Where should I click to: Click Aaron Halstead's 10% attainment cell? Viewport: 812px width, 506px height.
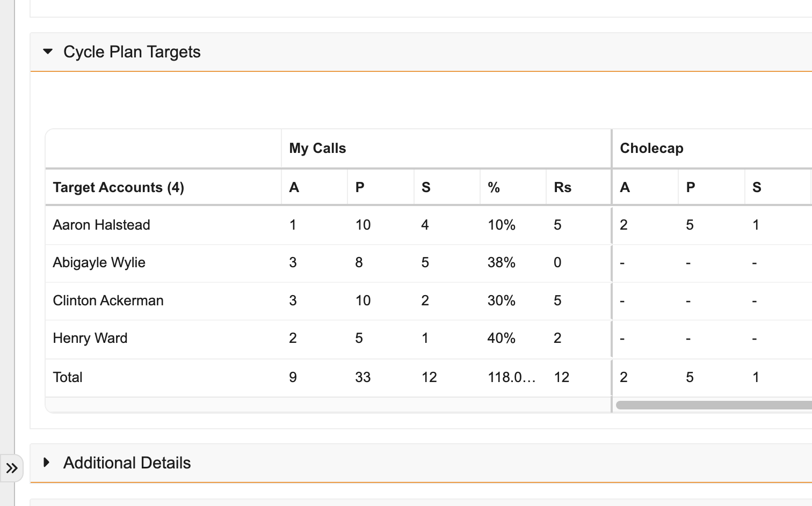click(501, 225)
